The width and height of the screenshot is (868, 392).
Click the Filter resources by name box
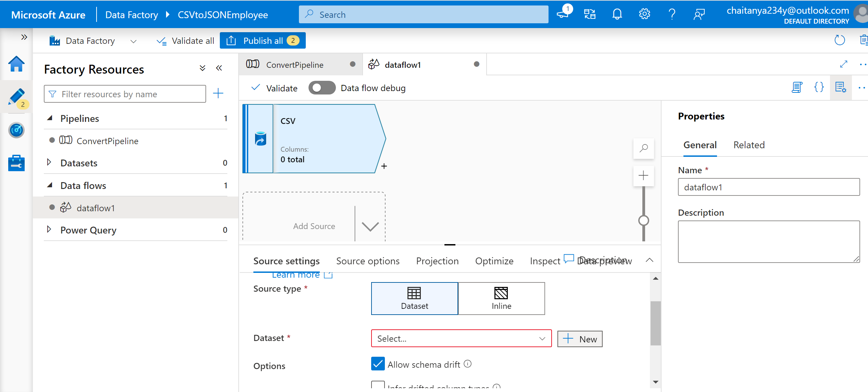[125, 94]
